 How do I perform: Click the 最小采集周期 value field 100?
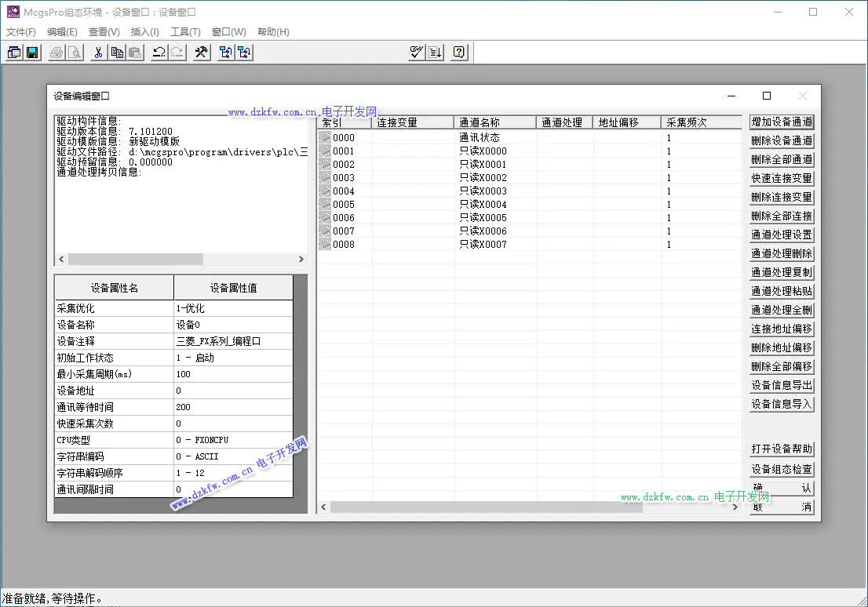click(x=233, y=374)
